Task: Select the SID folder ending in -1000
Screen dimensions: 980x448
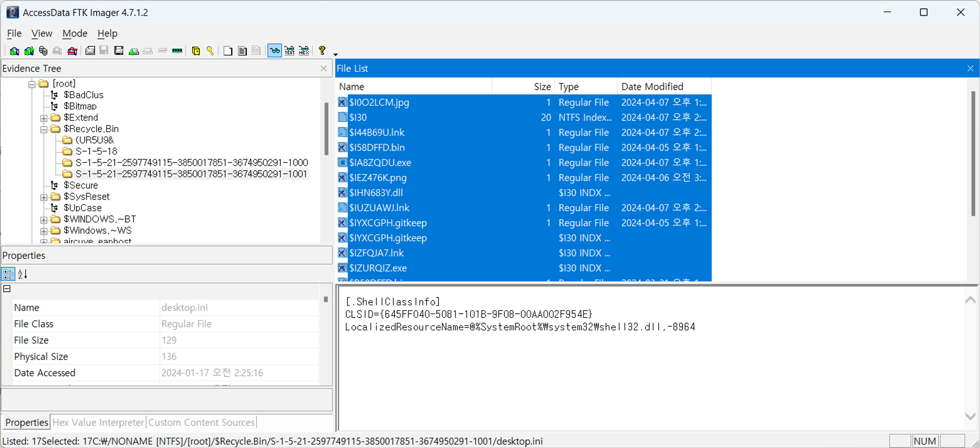Action: tap(192, 162)
